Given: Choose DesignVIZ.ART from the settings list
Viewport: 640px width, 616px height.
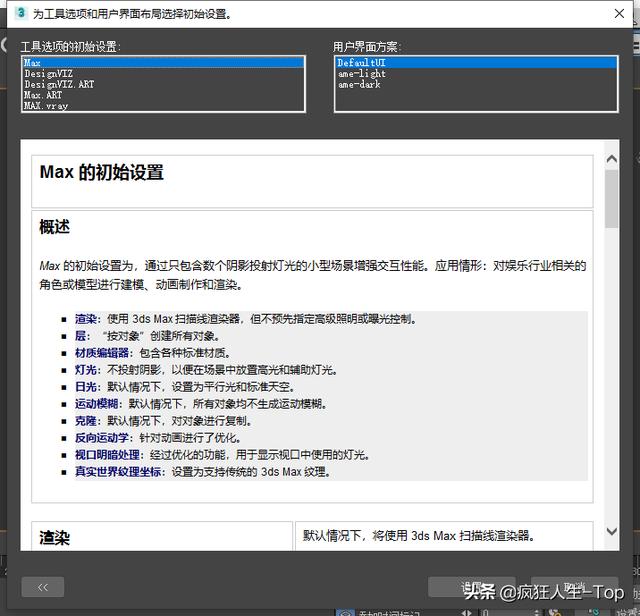Looking at the screenshot, I should point(59,85).
